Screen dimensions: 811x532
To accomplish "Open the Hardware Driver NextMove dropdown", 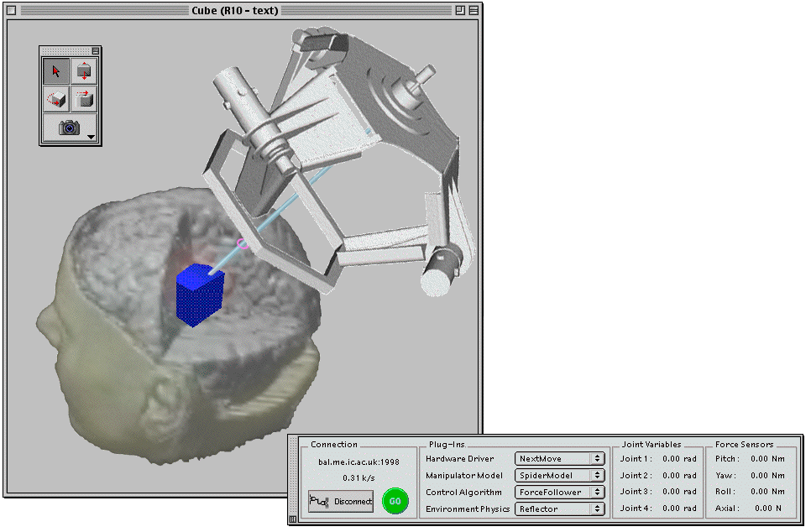I will tap(560, 459).
